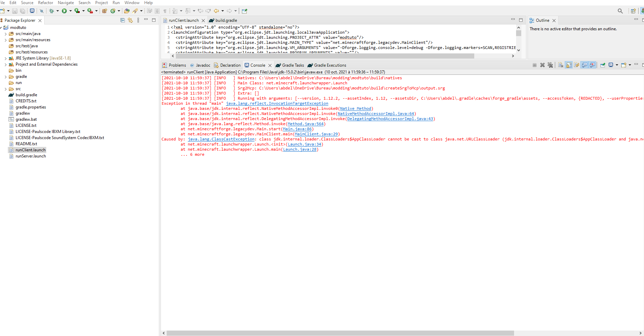Collapse all in Package Explorer
Image resolution: width=644 pixels, height=336 pixels.
pos(122,20)
